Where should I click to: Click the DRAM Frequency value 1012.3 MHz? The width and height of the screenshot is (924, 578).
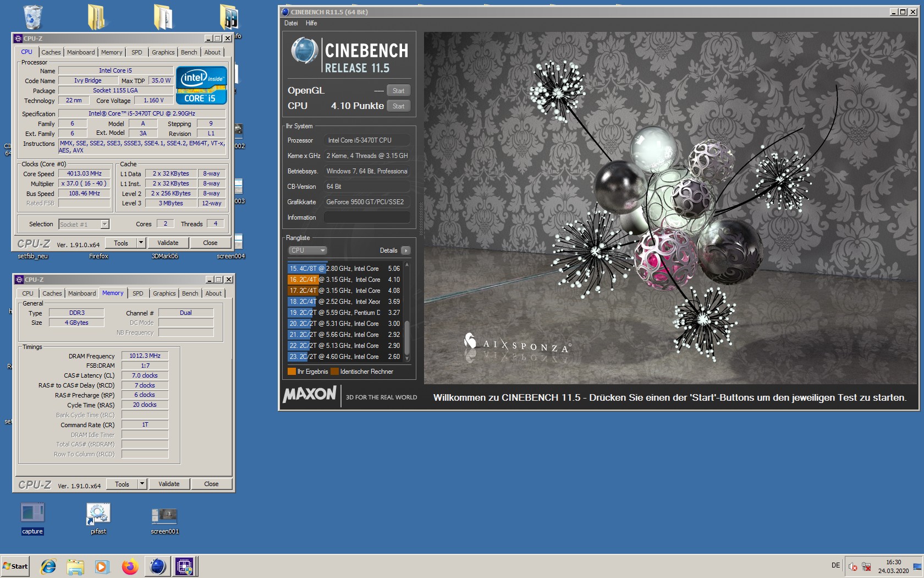tap(145, 356)
